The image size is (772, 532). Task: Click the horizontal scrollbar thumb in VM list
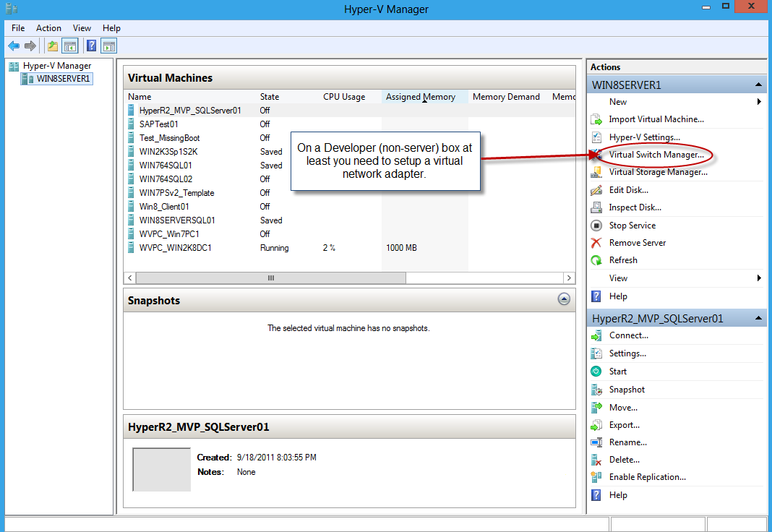tap(271, 278)
